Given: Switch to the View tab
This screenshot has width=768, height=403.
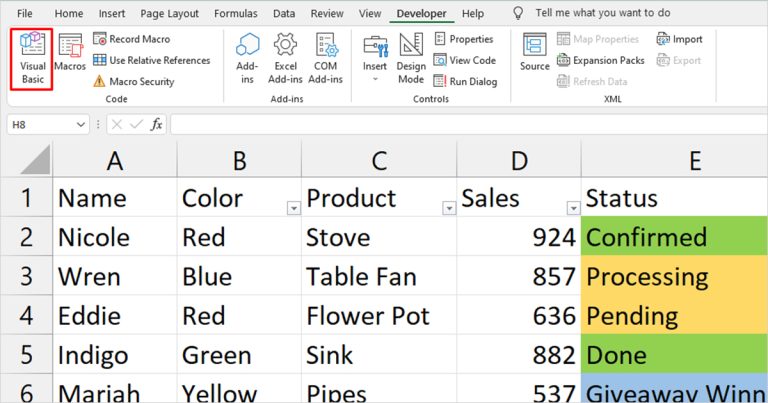Looking at the screenshot, I should (x=370, y=13).
